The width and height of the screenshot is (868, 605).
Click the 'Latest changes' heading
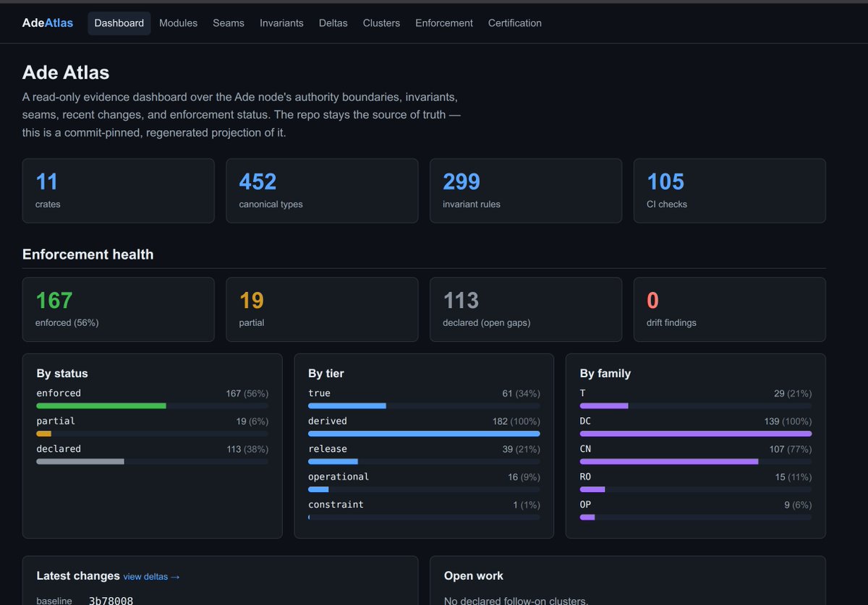point(78,576)
